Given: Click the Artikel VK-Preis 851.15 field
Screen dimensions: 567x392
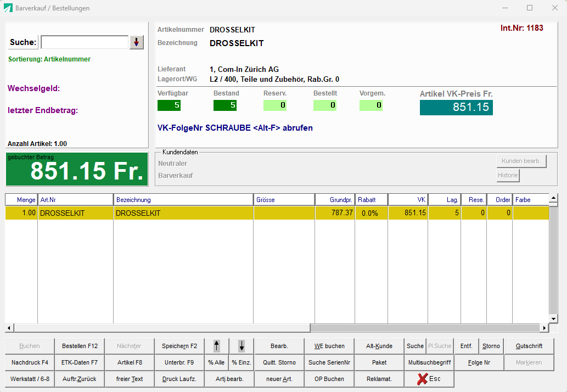Looking at the screenshot, I should [x=456, y=108].
